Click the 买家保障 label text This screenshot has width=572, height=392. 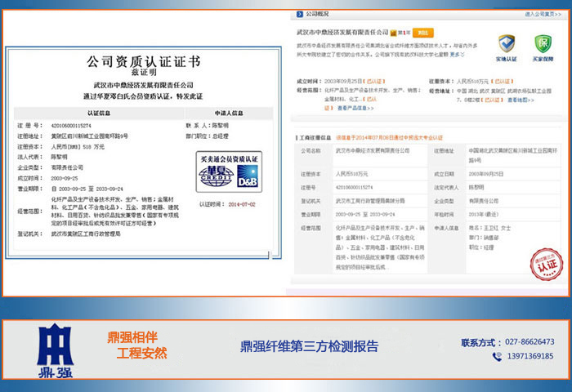[x=543, y=59]
